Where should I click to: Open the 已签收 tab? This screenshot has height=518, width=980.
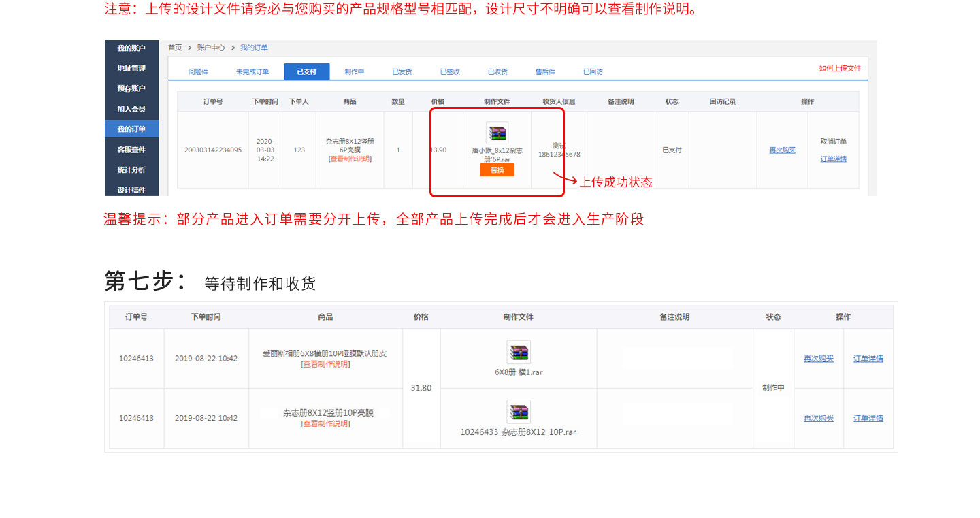[450, 71]
